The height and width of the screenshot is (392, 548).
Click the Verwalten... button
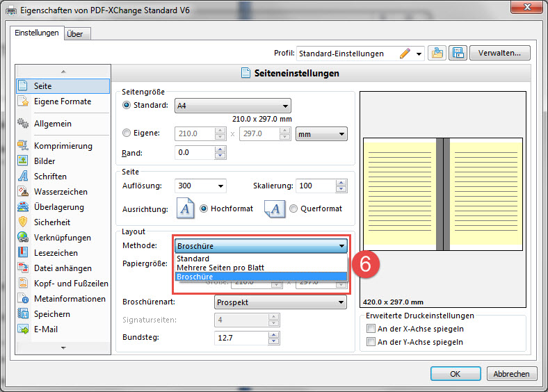click(500, 53)
